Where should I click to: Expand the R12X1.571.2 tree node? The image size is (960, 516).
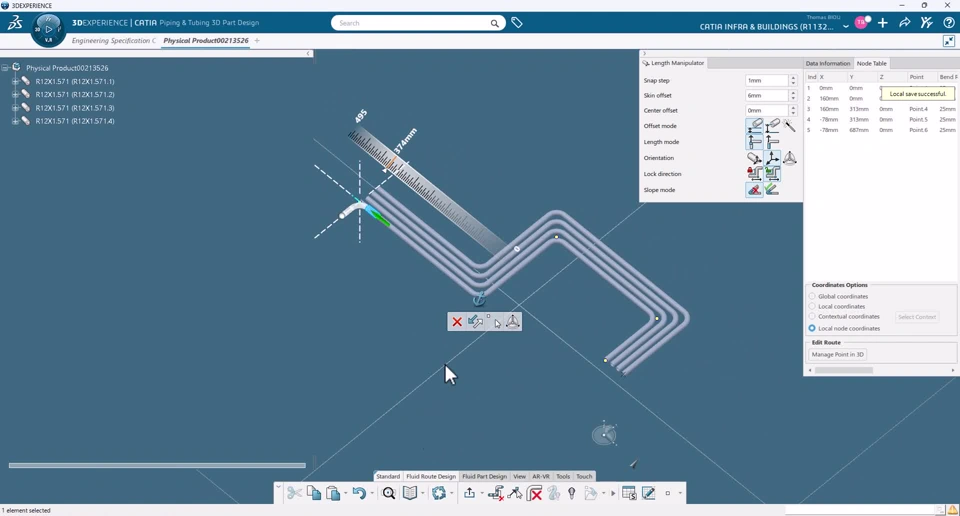tap(15, 94)
